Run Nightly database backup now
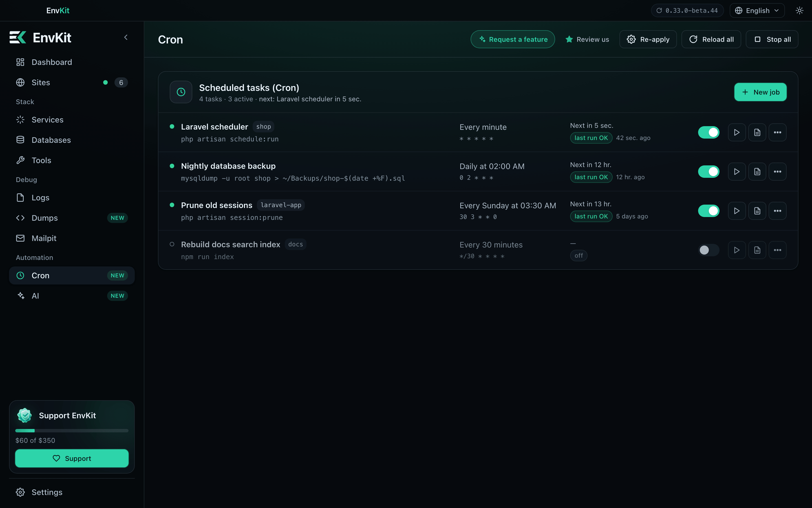Image resolution: width=812 pixels, height=508 pixels. (x=736, y=172)
